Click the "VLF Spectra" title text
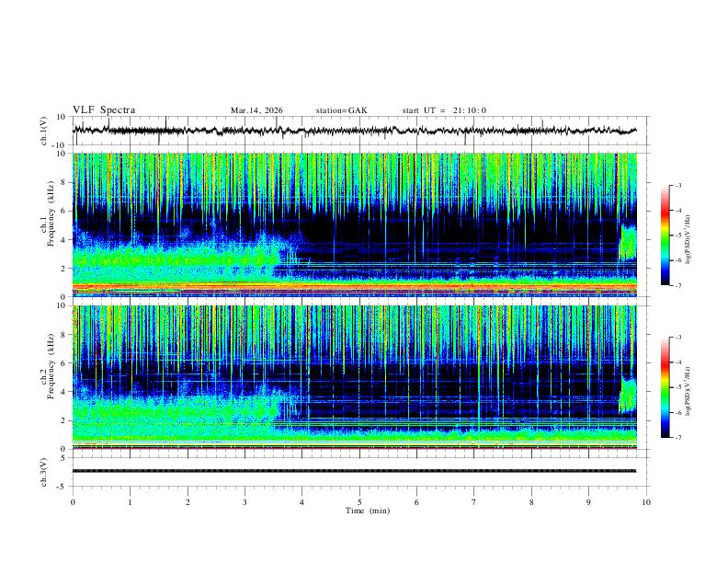728x563 pixels. 104,110
